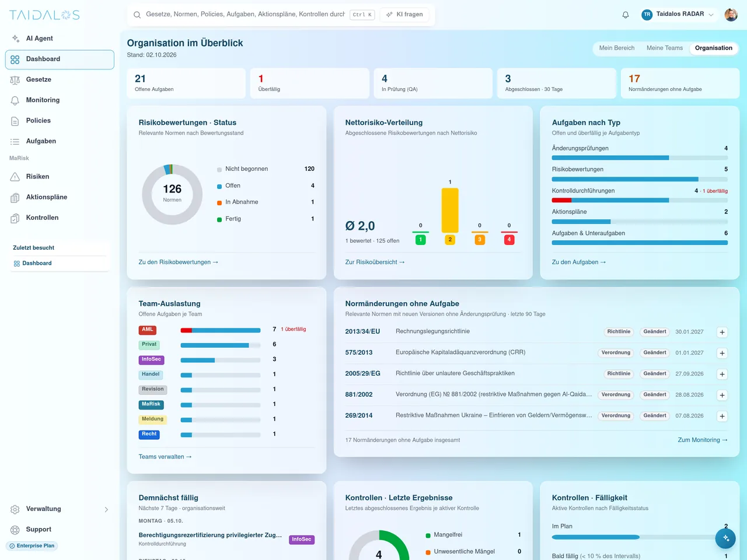Click the Verwaltung gear icon
The width and height of the screenshot is (747, 560).
click(x=15, y=509)
